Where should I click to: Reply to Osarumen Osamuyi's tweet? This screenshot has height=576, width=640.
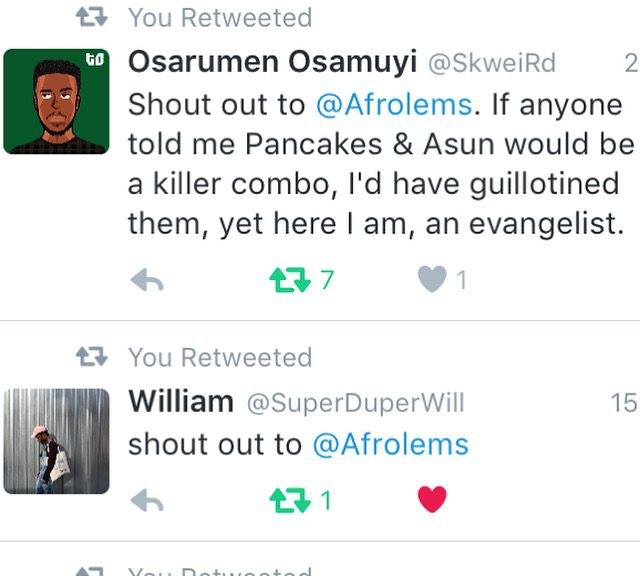tap(147, 280)
